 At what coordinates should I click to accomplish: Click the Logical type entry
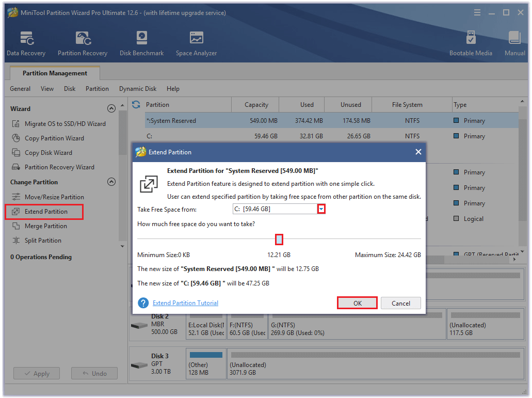[x=469, y=218]
